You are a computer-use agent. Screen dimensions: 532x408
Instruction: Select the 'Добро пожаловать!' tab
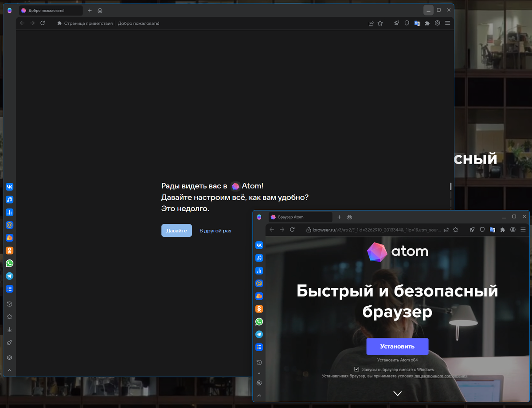(x=51, y=10)
